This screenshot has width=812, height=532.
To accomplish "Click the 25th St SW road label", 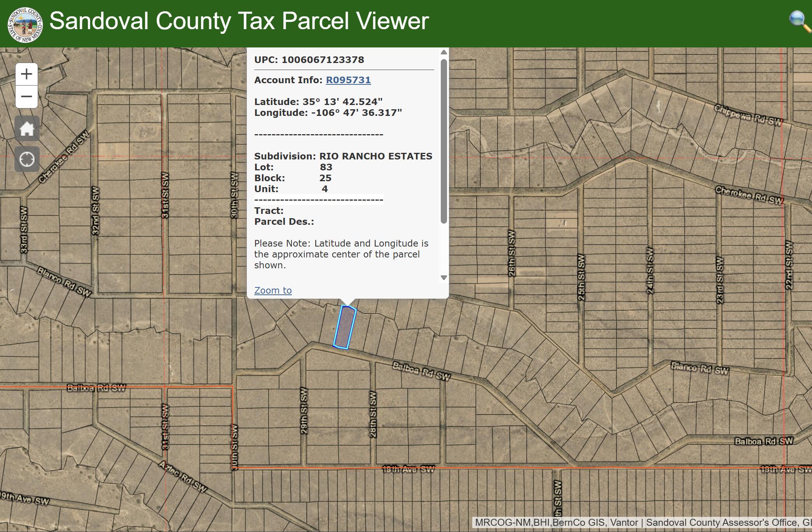I will (x=581, y=277).
